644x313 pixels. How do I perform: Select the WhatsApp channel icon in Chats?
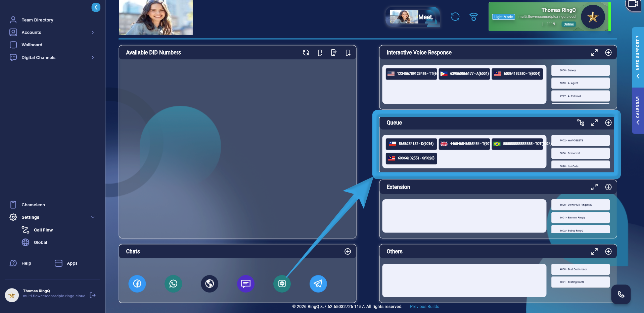(173, 283)
